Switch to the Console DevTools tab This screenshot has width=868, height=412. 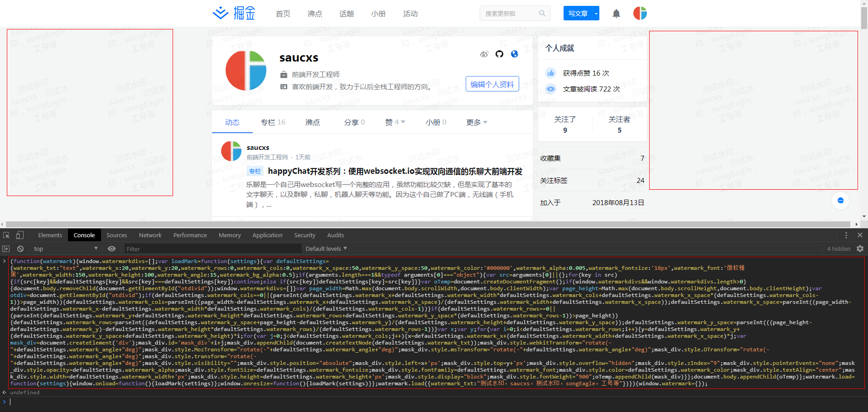point(84,235)
